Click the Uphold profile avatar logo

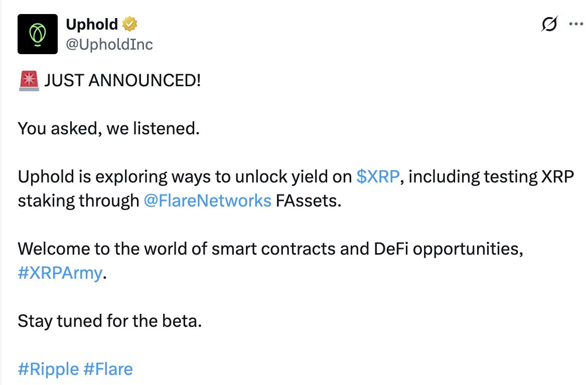[x=38, y=34]
